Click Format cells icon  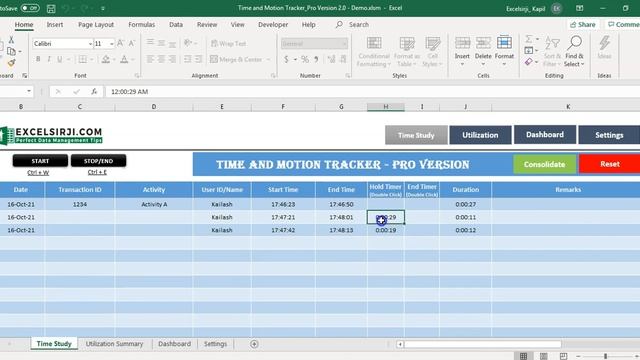tap(504, 43)
